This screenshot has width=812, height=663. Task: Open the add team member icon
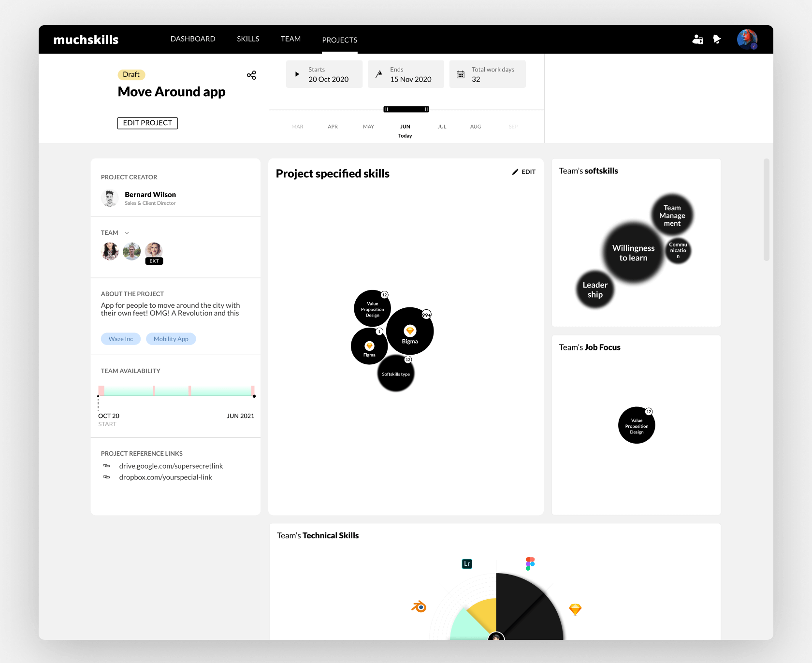coord(697,39)
